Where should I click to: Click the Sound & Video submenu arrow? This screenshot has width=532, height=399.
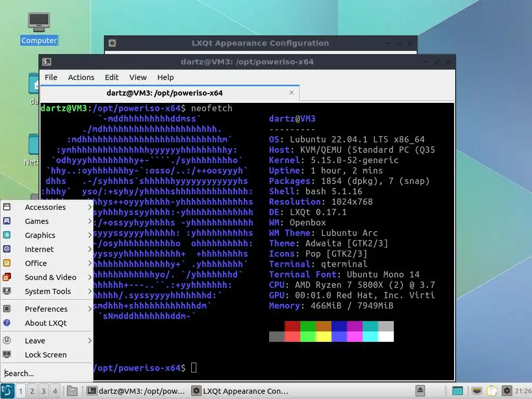pos(89,277)
